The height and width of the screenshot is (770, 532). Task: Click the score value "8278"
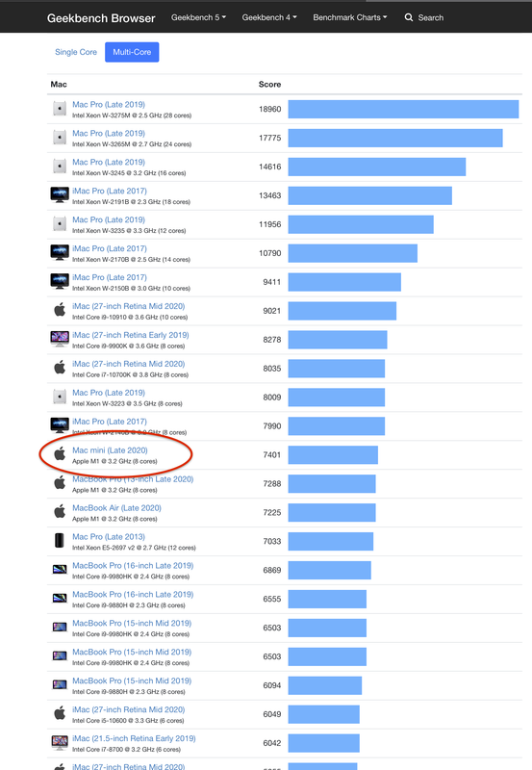tap(272, 340)
